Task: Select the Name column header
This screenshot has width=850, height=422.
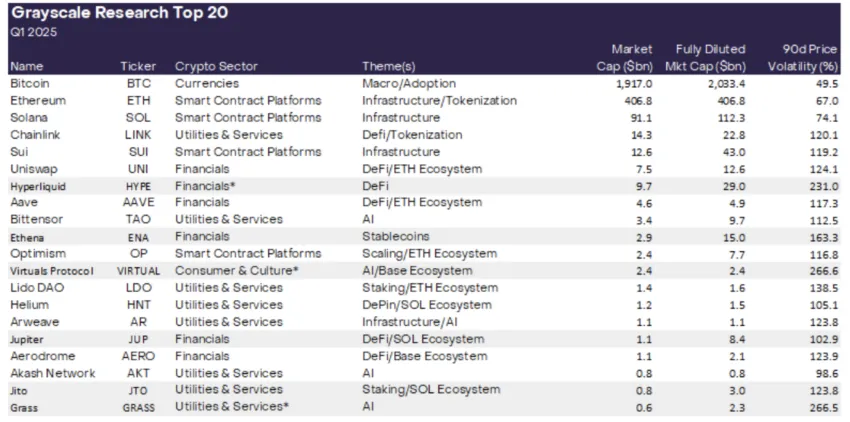Action: coord(27,67)
